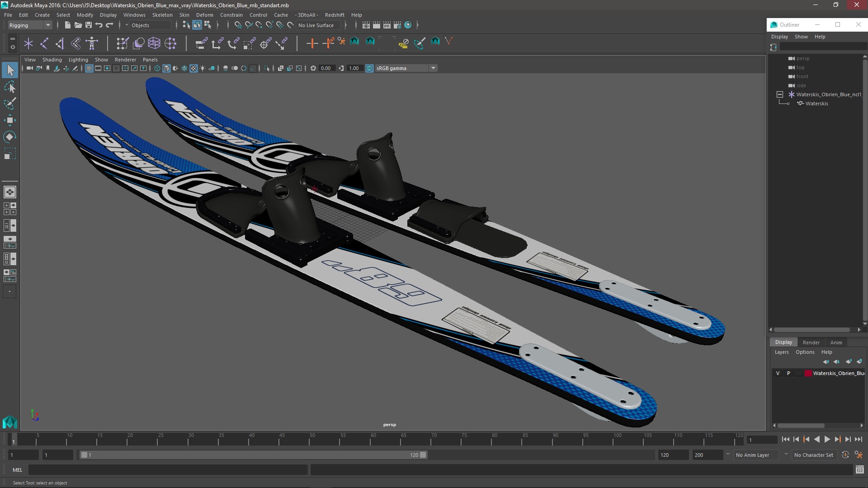
Task: Play the animation forwards
Action: [827, 439]
